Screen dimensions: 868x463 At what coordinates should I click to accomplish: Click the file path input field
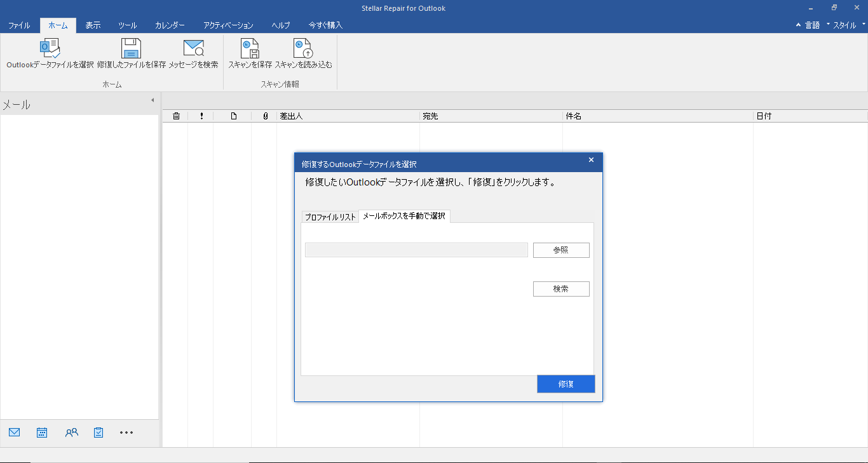416,250
